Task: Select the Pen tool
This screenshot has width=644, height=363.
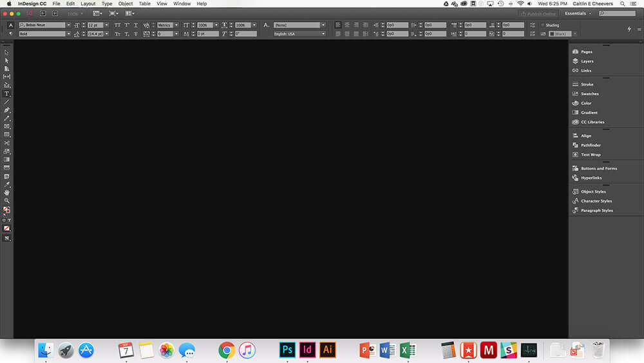Action: click(6, 110)
